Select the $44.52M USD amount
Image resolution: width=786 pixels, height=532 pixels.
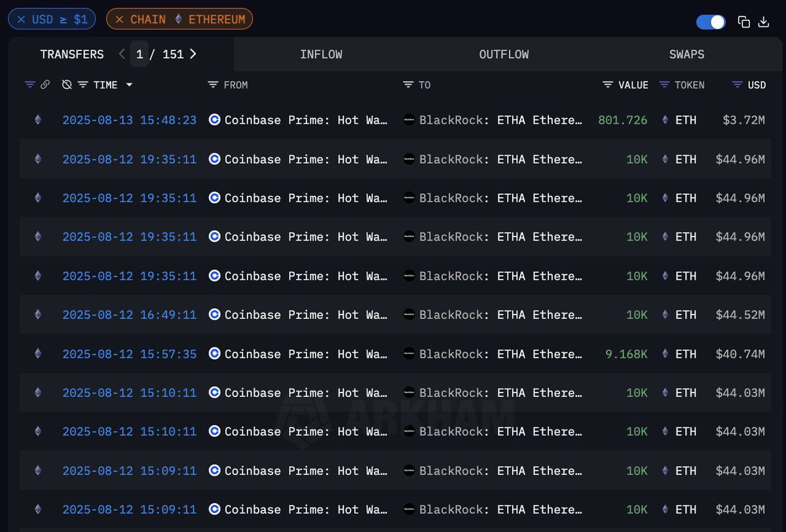click(x=739, y=314)
